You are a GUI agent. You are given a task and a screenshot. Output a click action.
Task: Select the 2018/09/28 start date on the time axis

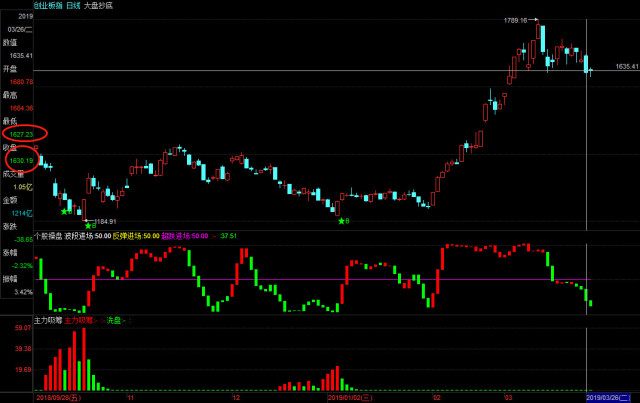(x=59, y=398)
